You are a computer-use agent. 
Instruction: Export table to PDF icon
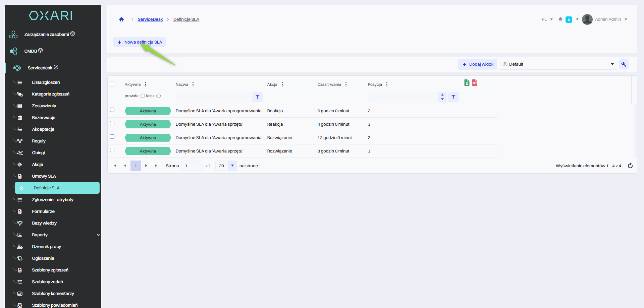pos(475,83)
